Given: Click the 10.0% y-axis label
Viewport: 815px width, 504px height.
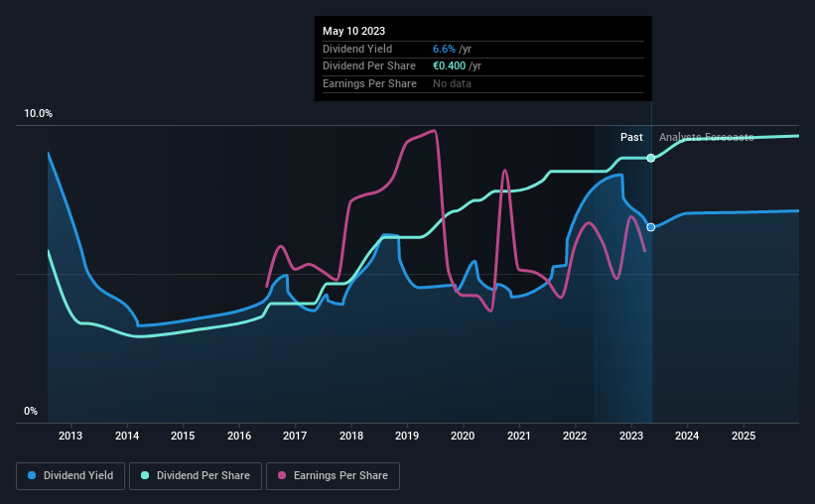Looking at the screenshot, I should click(x=38, y=114).
